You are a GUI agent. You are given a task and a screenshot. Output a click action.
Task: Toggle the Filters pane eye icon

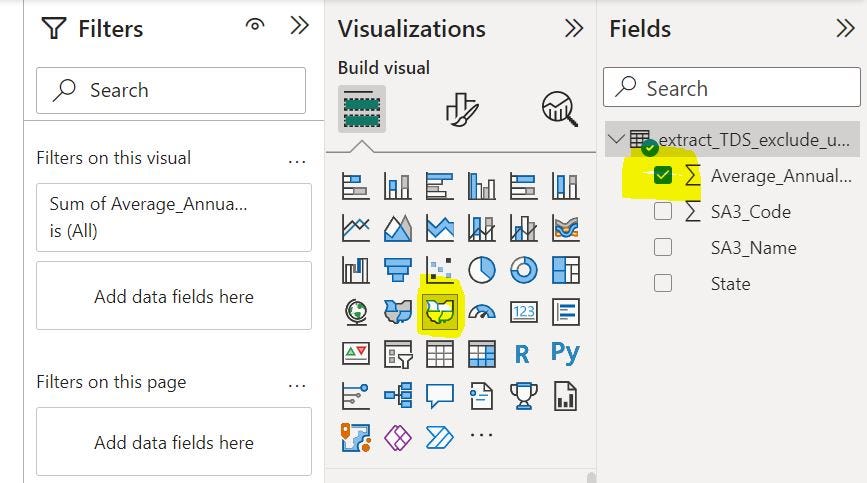(255, 26)
